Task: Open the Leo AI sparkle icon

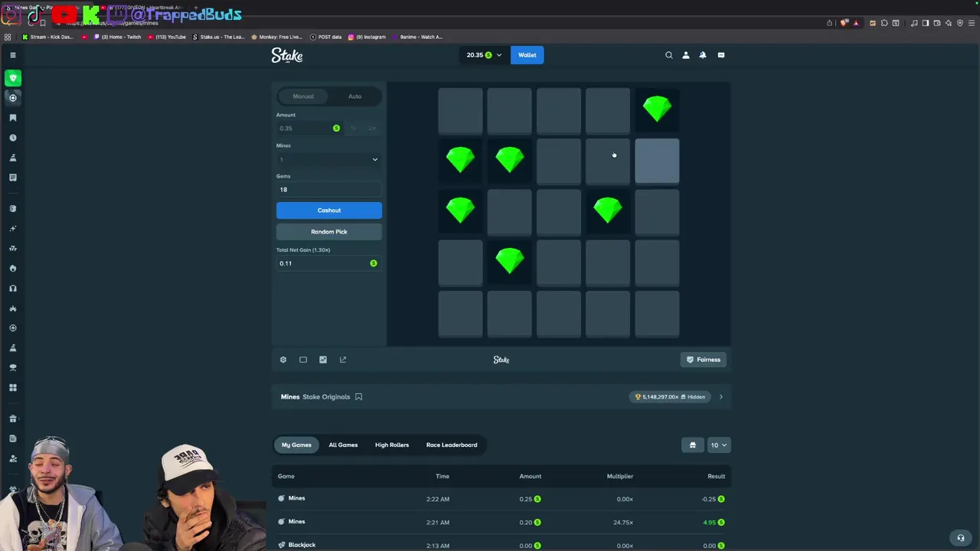Action: point(949,23)
